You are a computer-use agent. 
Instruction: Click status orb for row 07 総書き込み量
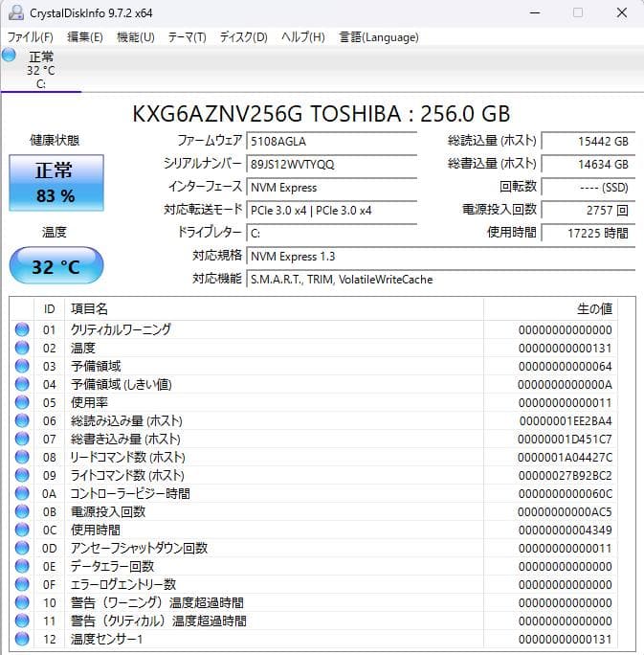click(22, 439)
